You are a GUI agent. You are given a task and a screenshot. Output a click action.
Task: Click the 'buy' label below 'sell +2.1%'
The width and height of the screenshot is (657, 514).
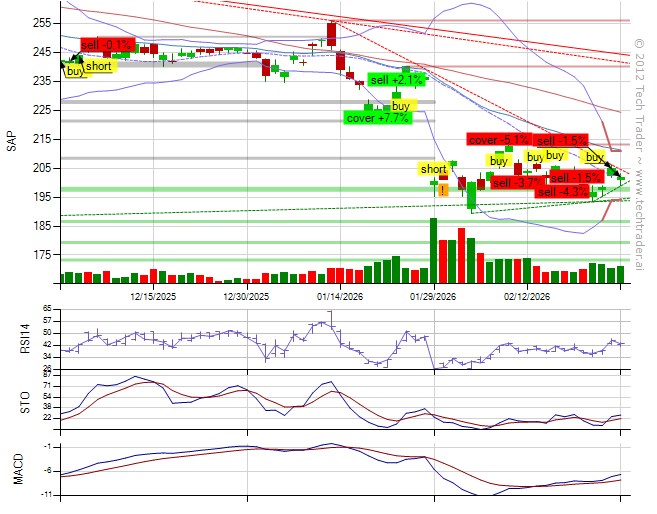(401, 105)
